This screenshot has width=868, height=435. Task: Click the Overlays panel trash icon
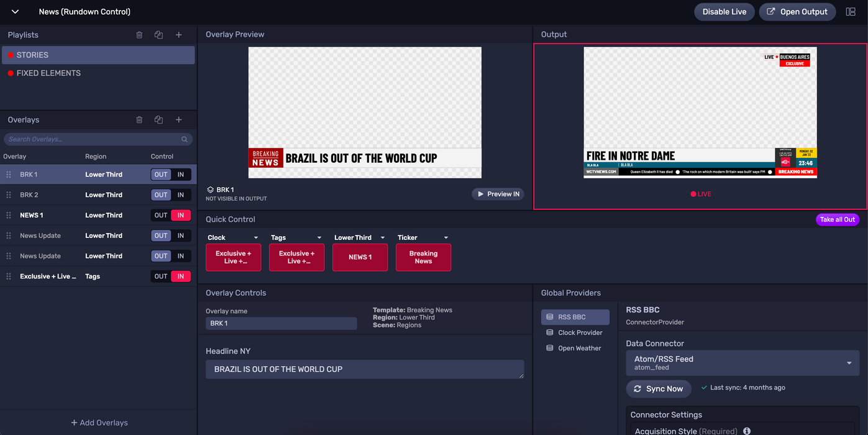coord(139,120)
